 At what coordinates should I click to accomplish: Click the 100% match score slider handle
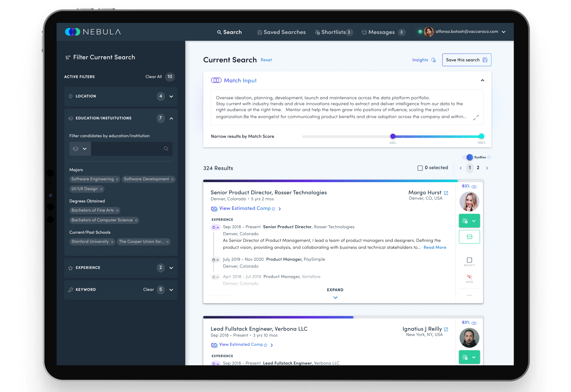(482, 136)
